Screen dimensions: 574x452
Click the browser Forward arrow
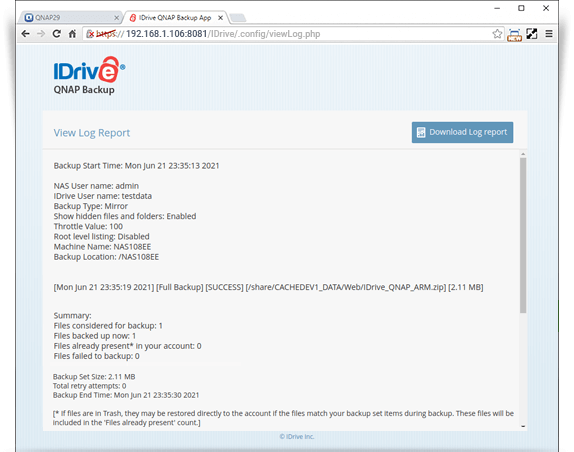point(41,34)
